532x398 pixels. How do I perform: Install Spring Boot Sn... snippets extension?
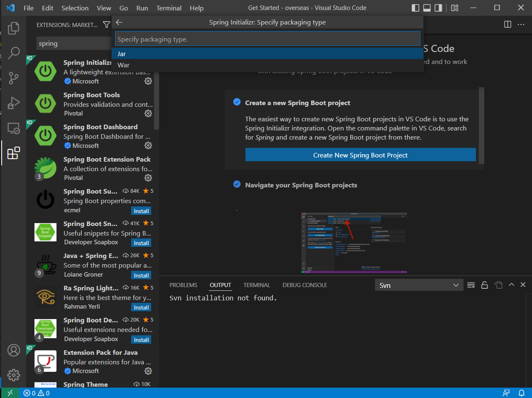click(141, 243)
